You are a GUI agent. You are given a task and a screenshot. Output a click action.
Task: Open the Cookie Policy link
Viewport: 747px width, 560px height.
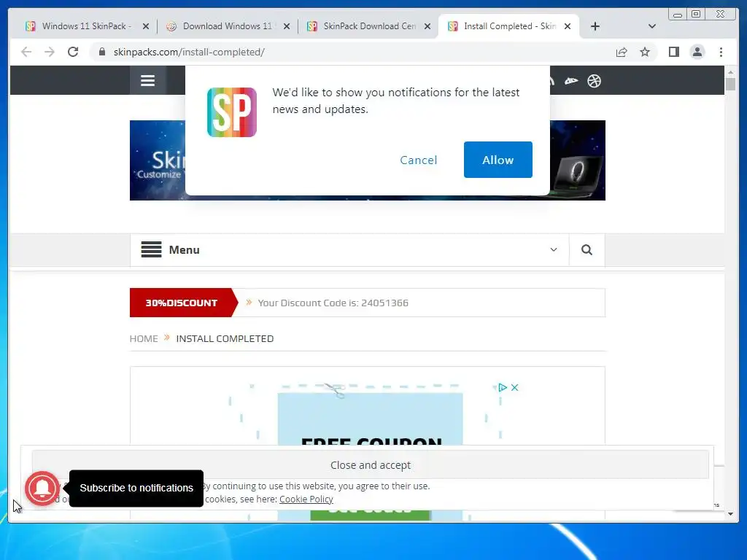[306, 499]
